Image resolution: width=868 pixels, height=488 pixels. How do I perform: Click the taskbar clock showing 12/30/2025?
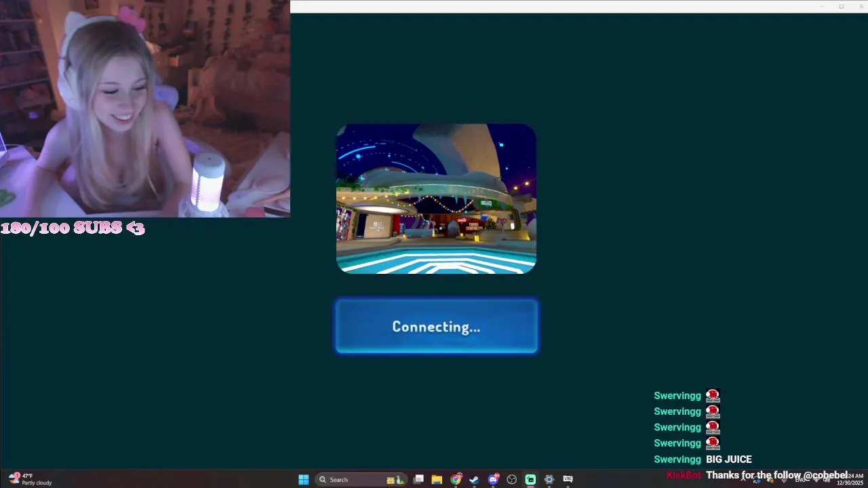click(x=850, y=479)
